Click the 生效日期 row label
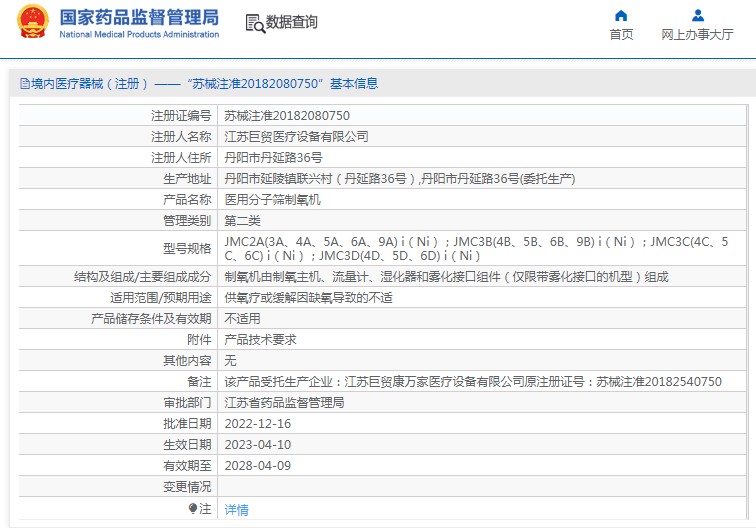The image size is (756, 528). pos(187,445)
